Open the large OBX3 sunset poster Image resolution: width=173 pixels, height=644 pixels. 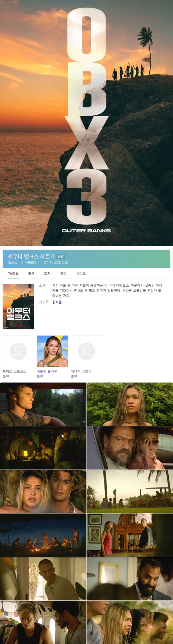[86, 123]
